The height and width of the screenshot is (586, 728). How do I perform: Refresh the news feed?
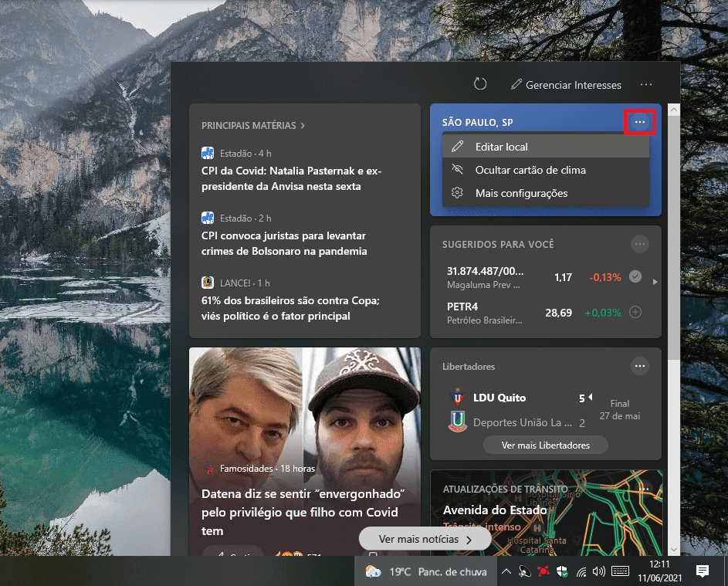tap(480, 84)
